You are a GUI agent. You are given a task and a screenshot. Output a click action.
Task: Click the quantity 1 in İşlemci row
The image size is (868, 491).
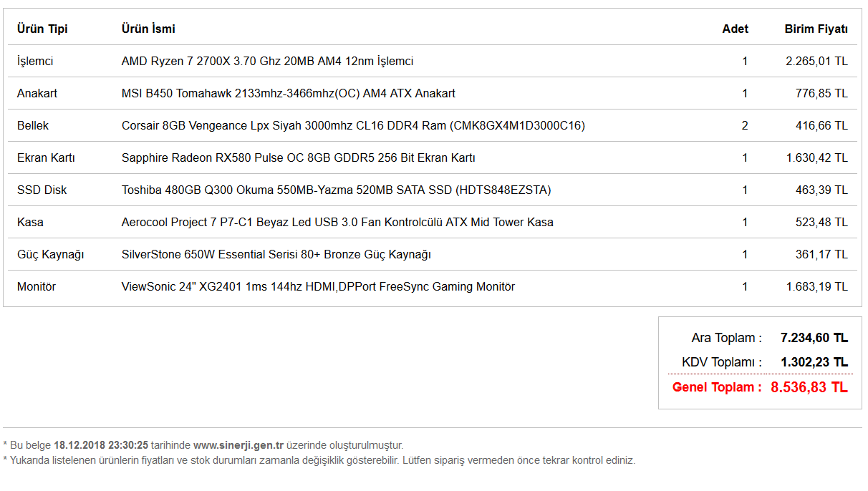tap(745, 62)
